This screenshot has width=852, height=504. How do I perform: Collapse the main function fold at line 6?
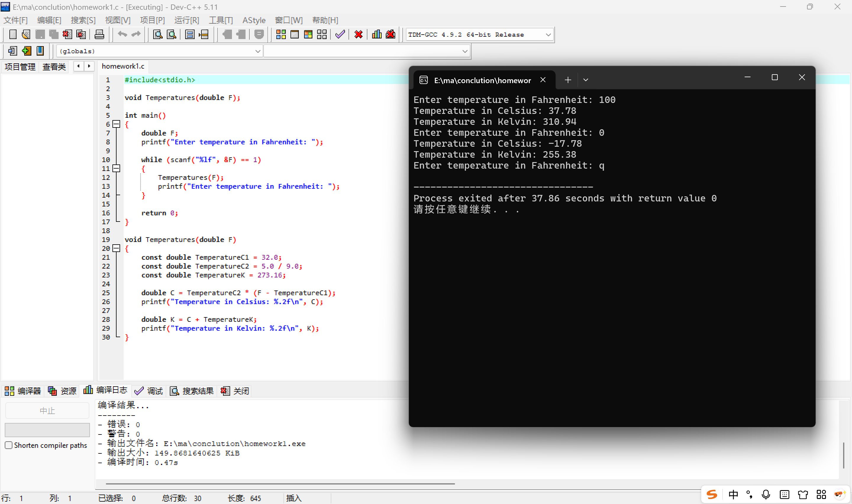point(117,124)
